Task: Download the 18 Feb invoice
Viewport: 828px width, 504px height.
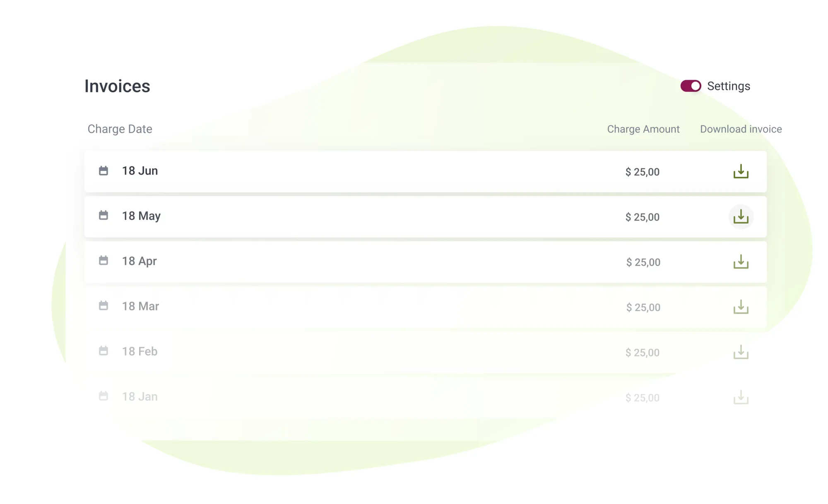Action: (x=741, y=352)
